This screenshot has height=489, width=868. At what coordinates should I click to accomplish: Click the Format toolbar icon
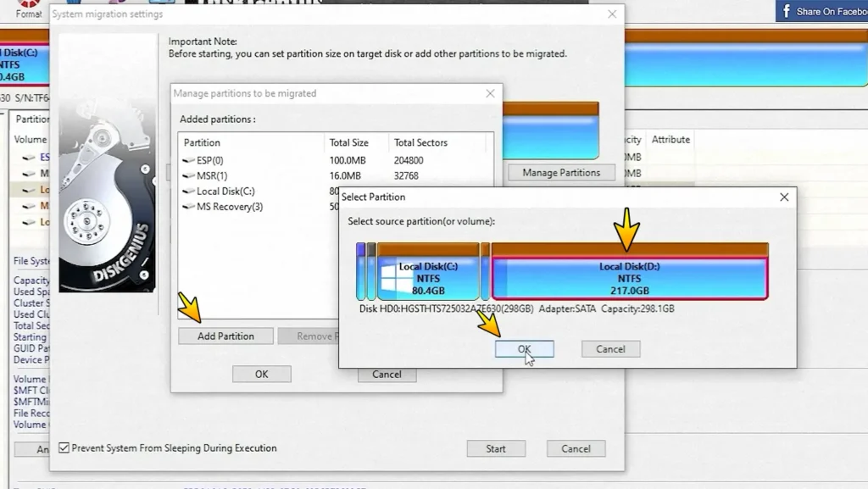tap(28, 9)
